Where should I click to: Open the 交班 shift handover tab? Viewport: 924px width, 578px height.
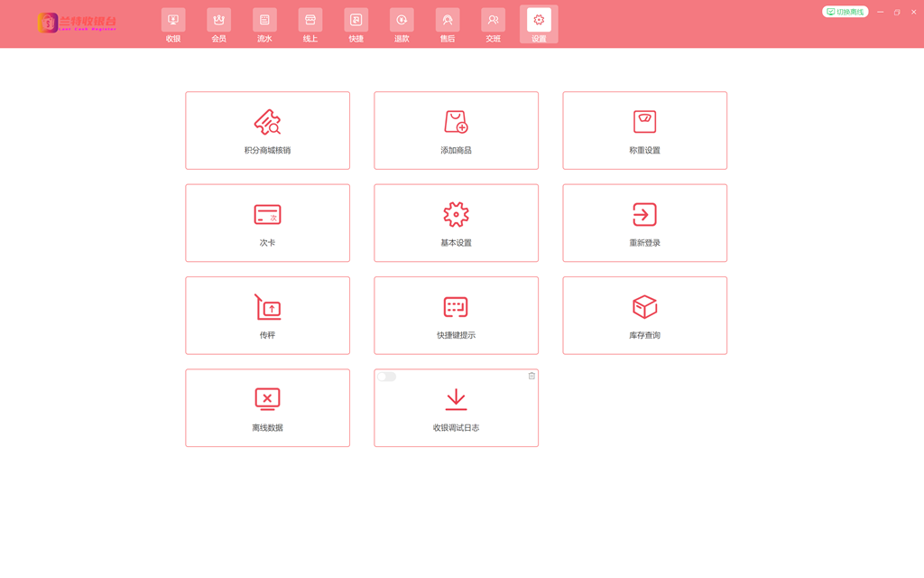coord(493,25)
